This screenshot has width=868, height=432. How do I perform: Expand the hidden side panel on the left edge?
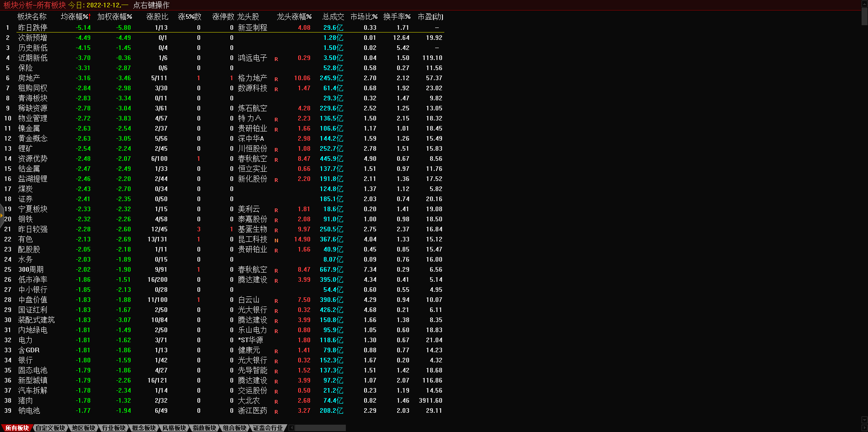pyautogui.click(x=2, y=215)
